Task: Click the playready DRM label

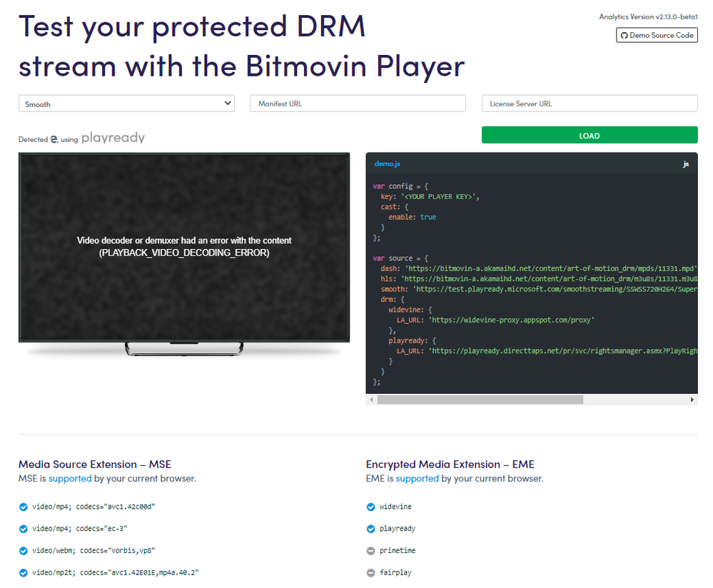Action: 113,137
